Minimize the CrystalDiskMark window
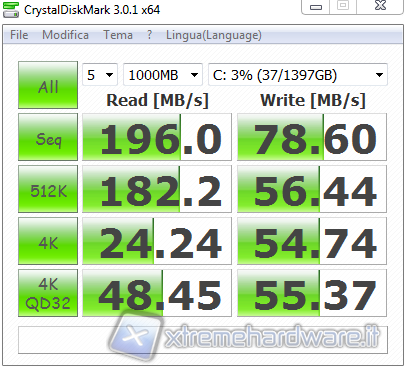The image size is (406, 368). pos(316,7)
